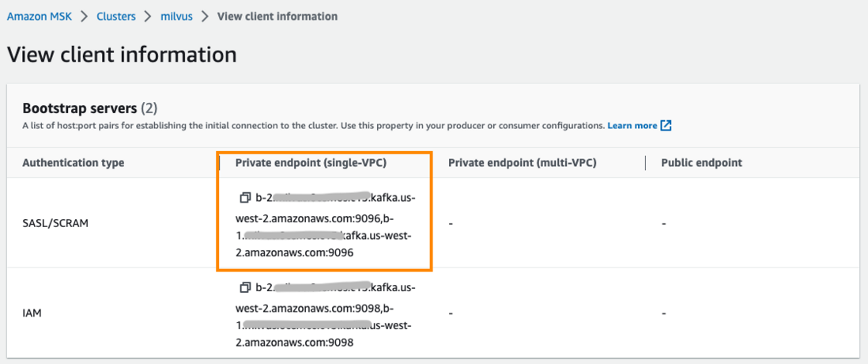Image resolution: width=868 pixels, height=364 pixels.
Task: Open the Learn more link
Action: pos(632,126)
